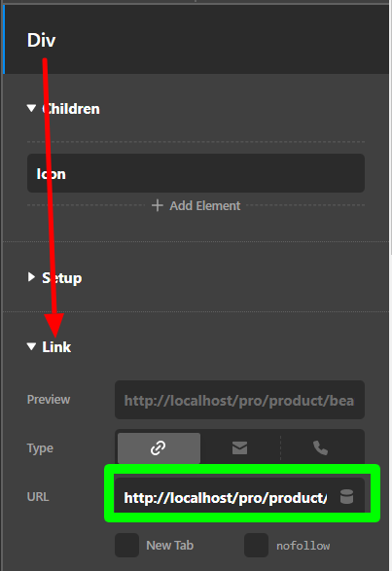Select the URL link type icon
The height and width of the screenshot is (571, 392).
click(159, 447)
